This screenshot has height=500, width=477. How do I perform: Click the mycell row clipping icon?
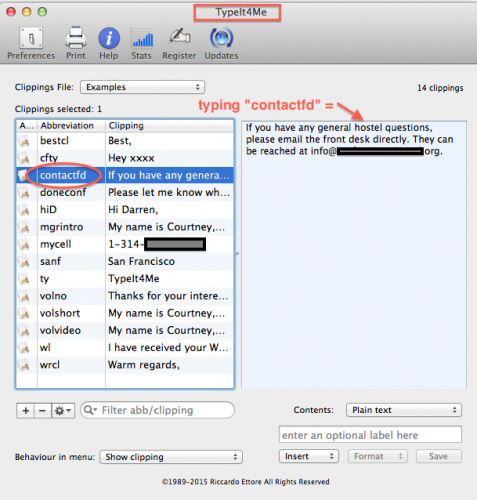pos(24,245)
